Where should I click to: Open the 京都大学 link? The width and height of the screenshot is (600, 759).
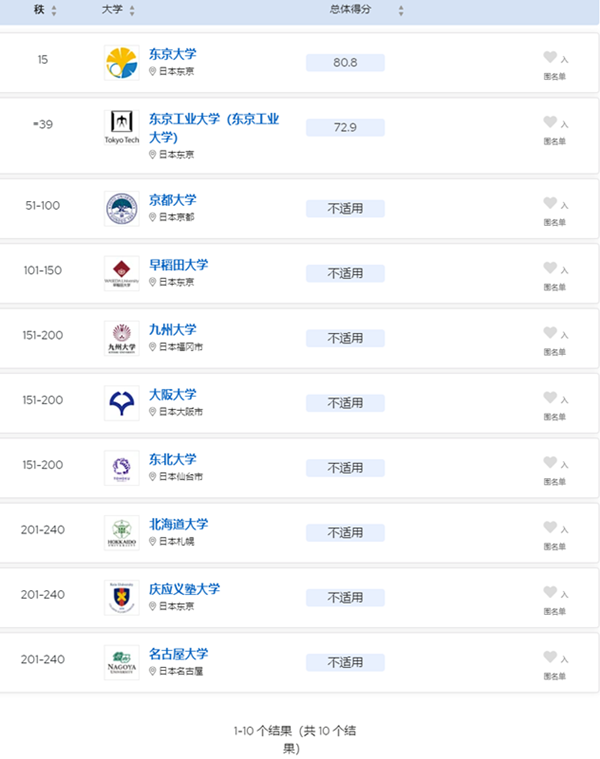click(172, 200)
